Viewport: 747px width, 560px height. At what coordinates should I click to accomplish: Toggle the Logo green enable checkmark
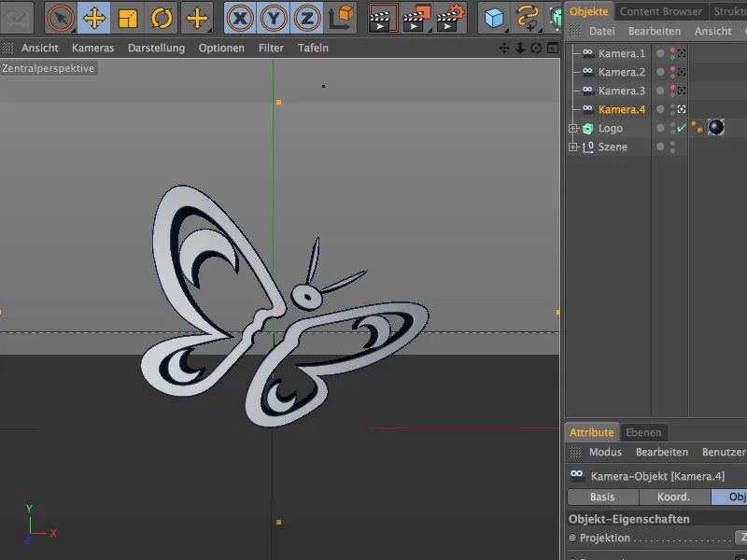coord(682,128)
